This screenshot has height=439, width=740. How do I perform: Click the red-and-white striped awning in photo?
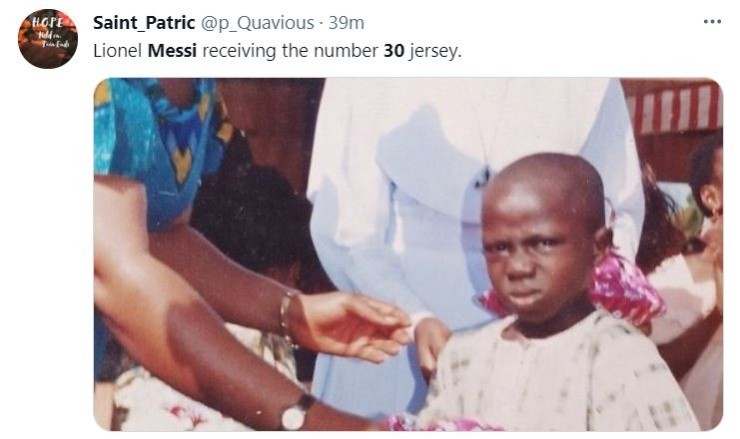point(676,108)
